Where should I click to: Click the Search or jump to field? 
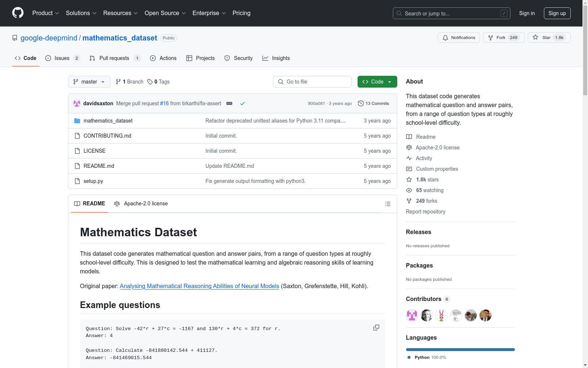click(452, 13)
